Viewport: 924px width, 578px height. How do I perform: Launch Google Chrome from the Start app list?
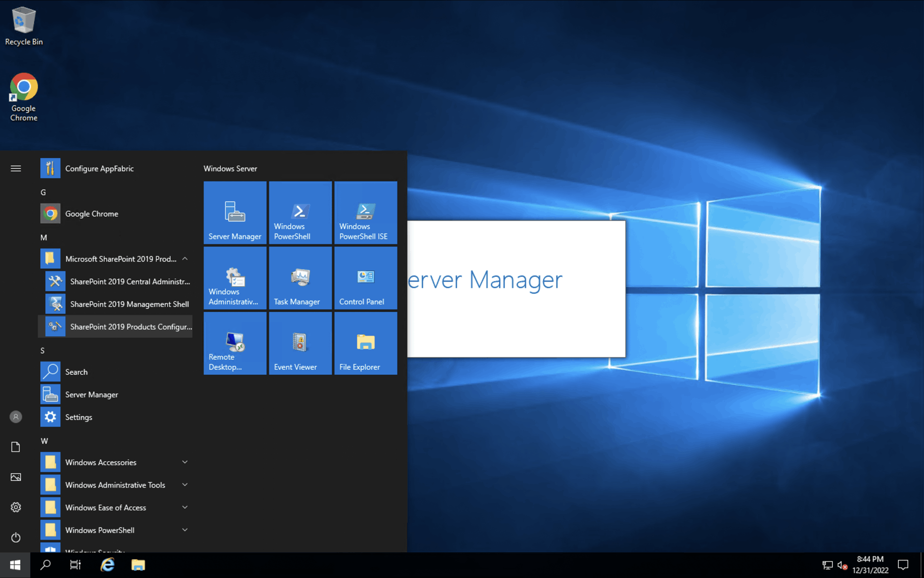tap(115, 214)
